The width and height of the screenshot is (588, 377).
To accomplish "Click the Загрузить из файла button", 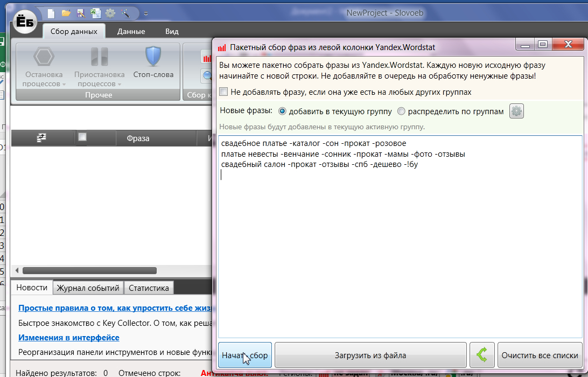I will pos(370,355).
